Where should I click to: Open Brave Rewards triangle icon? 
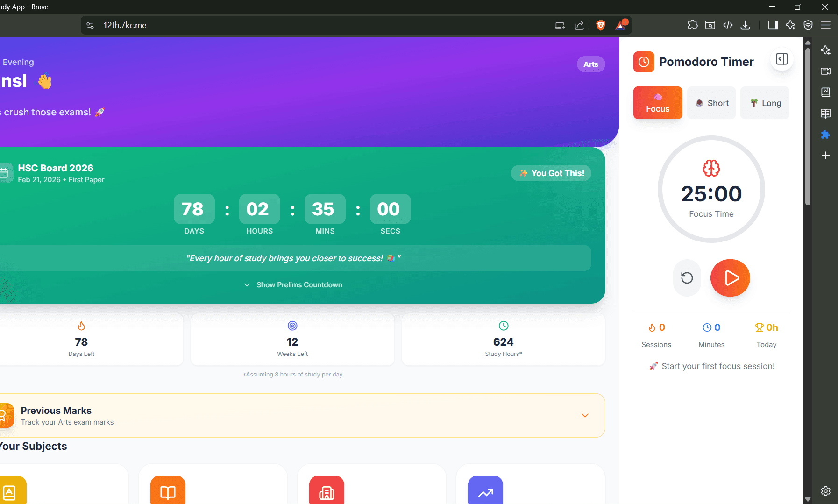(621, 25)
